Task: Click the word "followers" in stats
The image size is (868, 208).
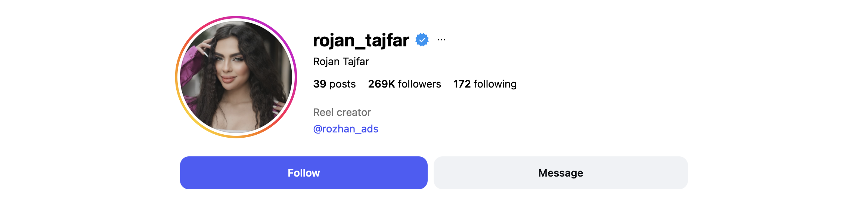Action: pos(419,84)
